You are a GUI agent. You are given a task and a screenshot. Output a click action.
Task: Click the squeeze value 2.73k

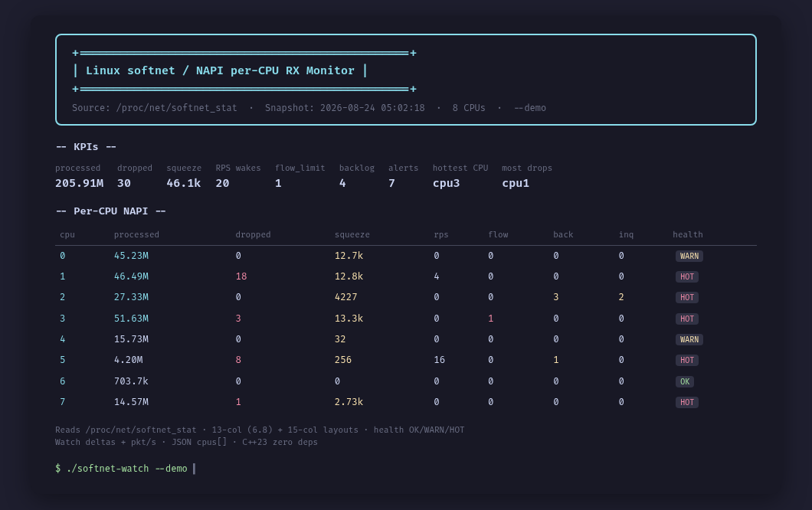(349, 401)
